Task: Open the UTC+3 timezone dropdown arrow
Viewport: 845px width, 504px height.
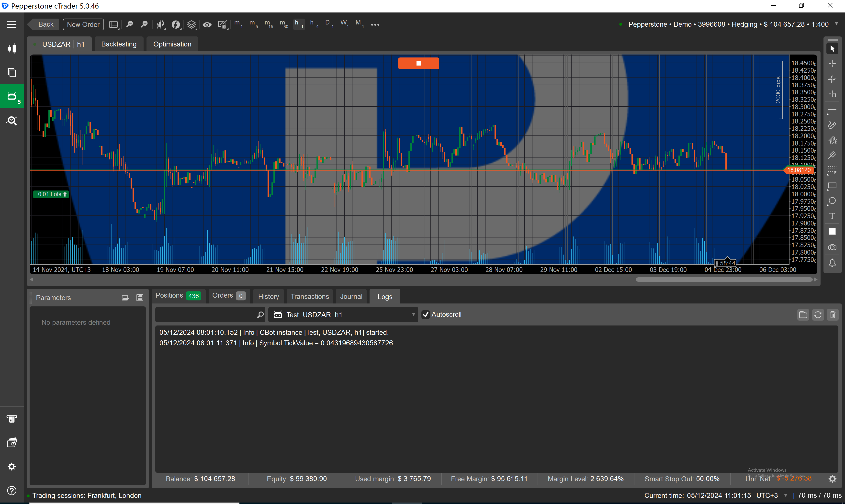Action: click(x=786, y=495)
